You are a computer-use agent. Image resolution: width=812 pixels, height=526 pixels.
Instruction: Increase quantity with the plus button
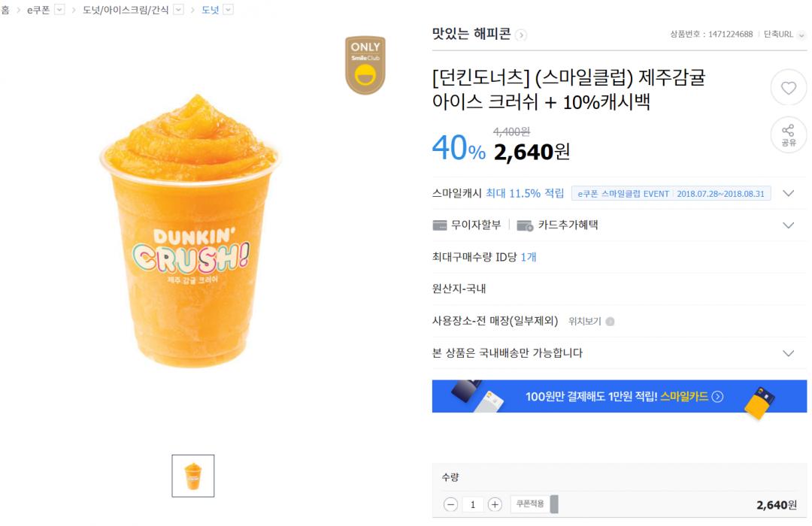(495, 504)
